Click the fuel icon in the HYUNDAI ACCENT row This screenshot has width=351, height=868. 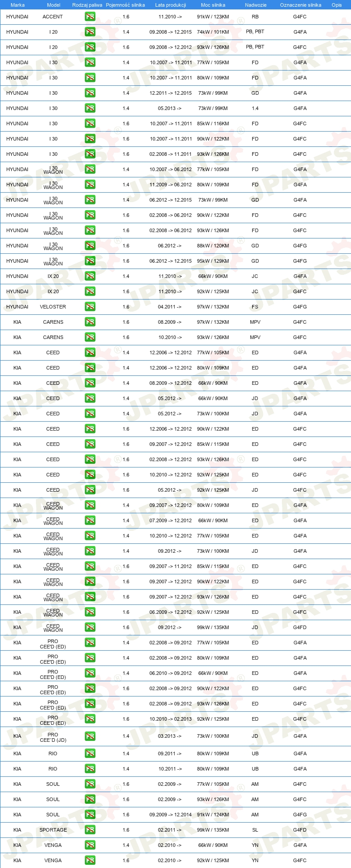tap(90, 17)
